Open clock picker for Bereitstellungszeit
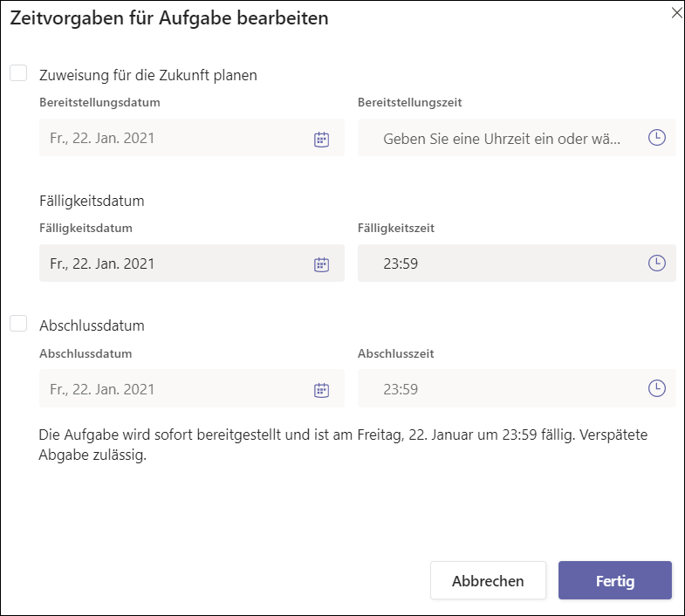The height and width of the screenshot is (616, 685). (656, 138)
